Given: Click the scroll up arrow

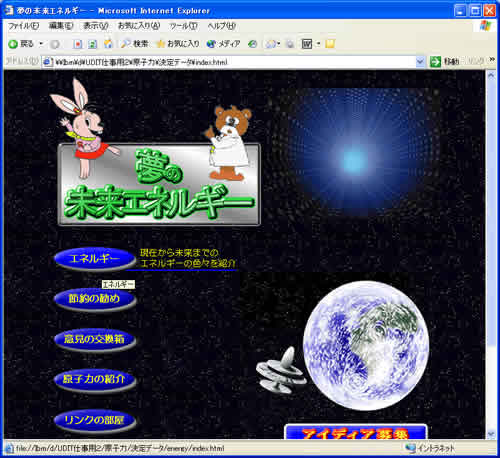Looking at the screenshot, I should click(x=491, y=75).
